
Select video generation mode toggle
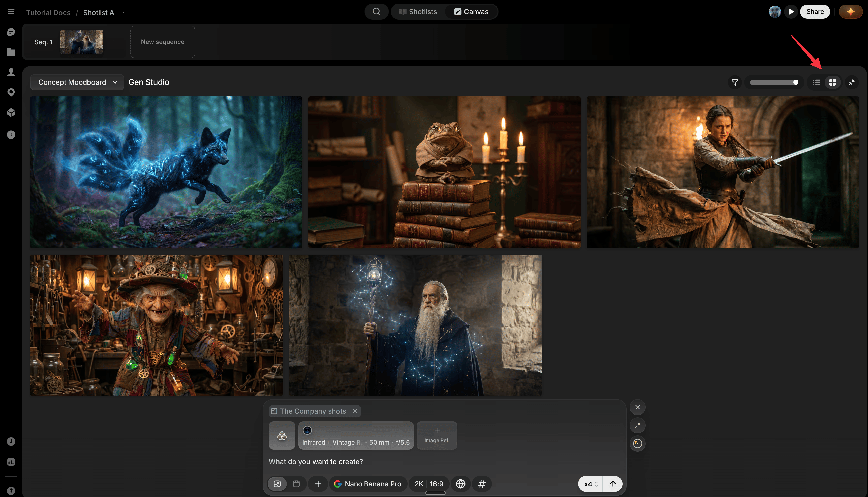tap(296, 484)
